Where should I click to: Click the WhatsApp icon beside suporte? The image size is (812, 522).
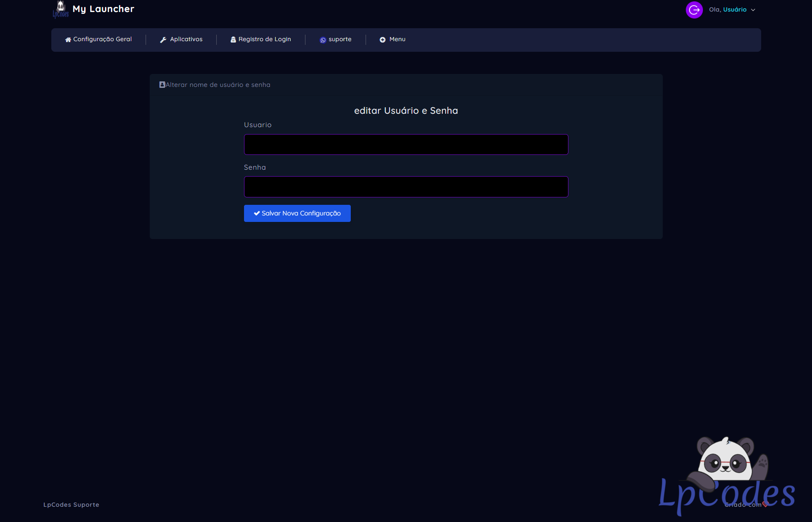(x=323, y=40)
